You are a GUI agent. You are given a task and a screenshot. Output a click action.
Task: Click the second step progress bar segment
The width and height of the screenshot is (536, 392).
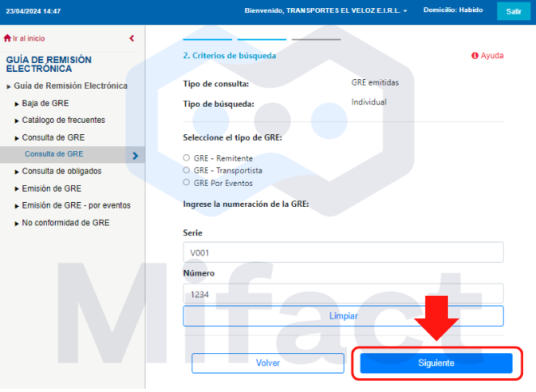262,40
